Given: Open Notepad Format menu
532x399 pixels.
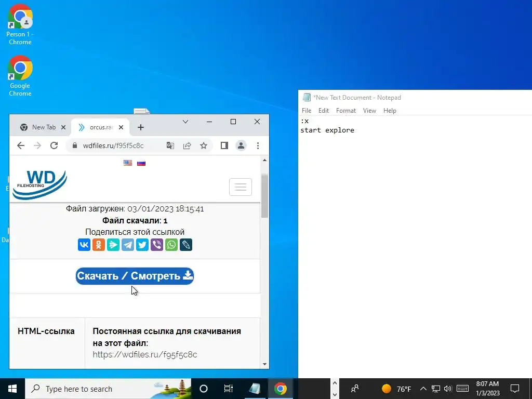Looking at the screenshot, I should click(345, 111).
